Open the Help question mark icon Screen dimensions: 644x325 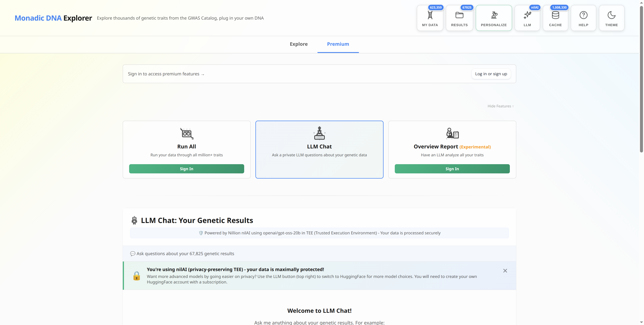(583, 15)
